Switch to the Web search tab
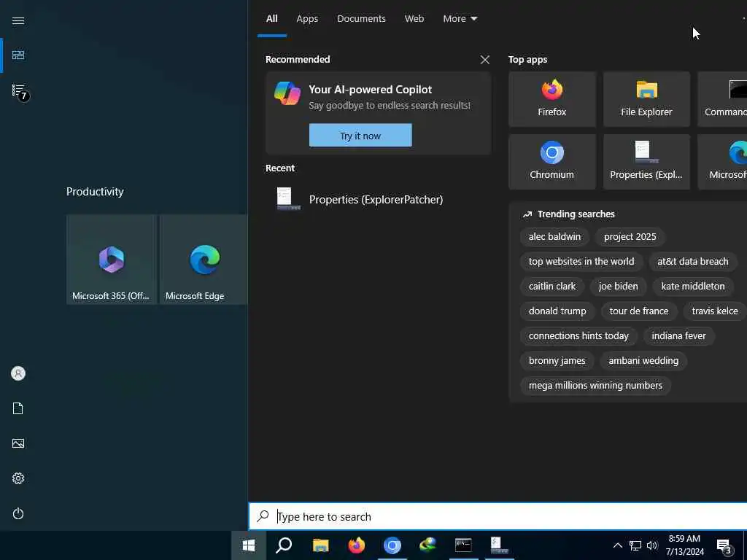 tap(414, 19)
